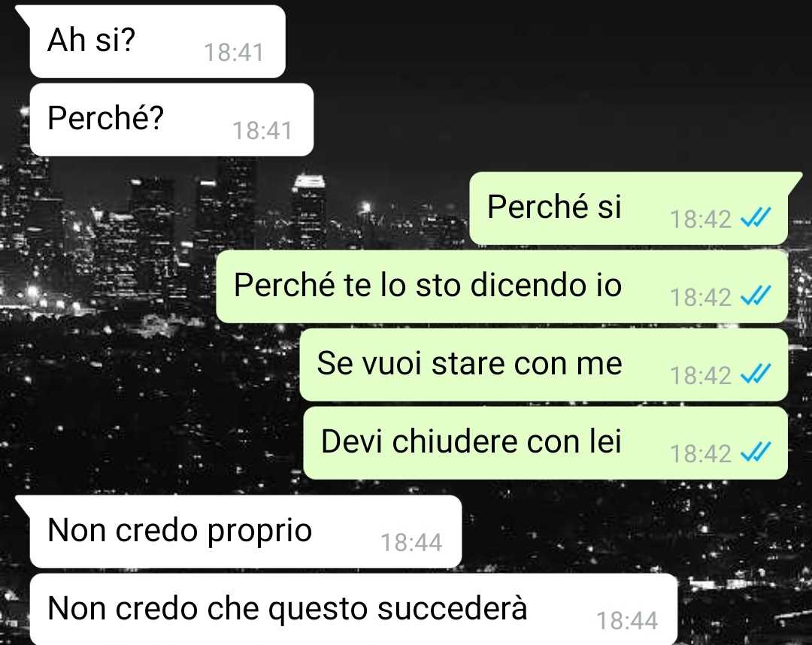The height and width of the screenshot is (645, 812).
Task: Select the received 'Perché?' message
Action: (x=171, y=120)
